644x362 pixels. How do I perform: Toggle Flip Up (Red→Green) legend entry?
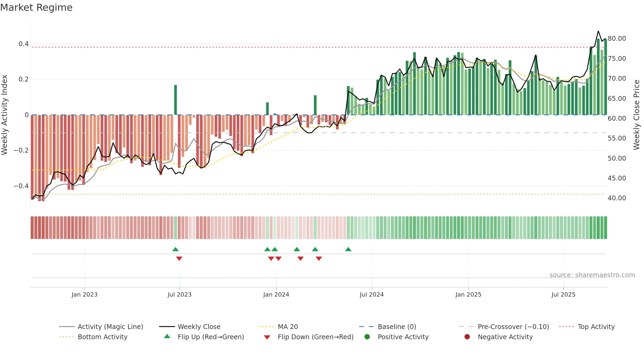[204, 337]
